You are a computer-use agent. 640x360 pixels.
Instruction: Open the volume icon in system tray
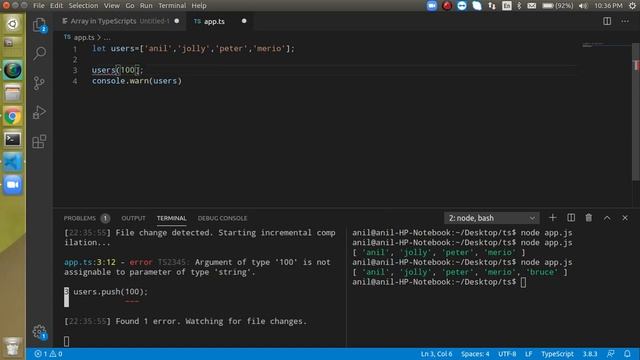[583, 6]
